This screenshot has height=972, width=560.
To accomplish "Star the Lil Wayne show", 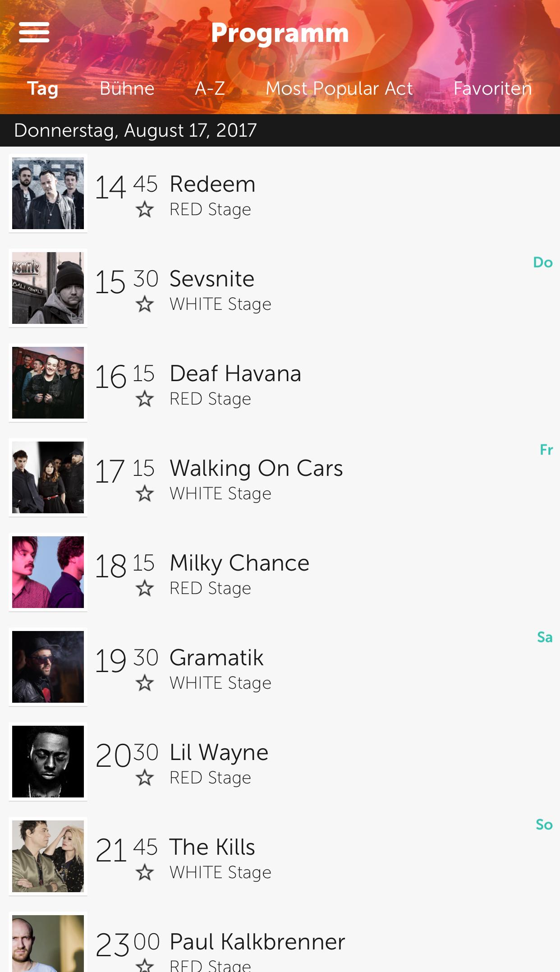I will point(144,778).
